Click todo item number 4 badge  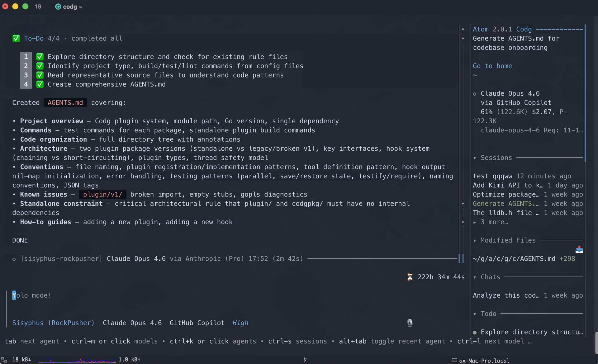point(26,84)
